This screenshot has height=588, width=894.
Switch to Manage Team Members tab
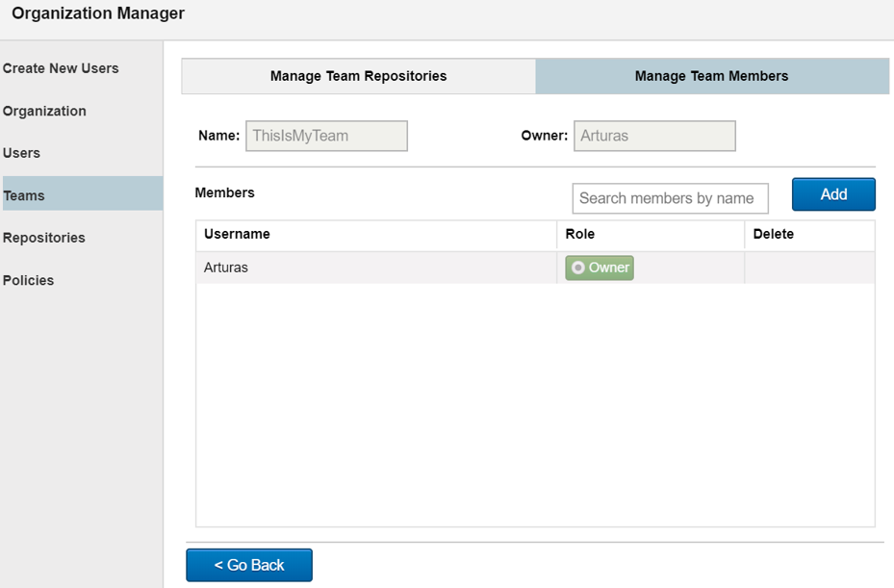click(712, 76)
